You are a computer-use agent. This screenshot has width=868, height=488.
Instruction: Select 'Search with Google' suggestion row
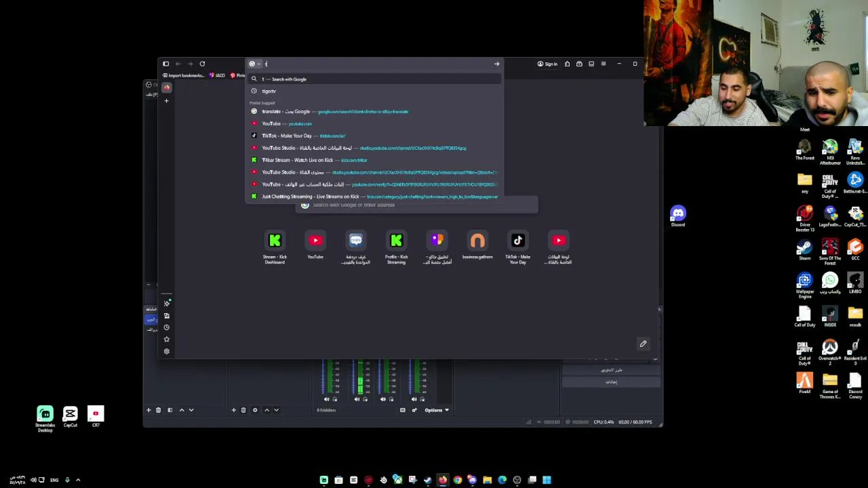374,79
